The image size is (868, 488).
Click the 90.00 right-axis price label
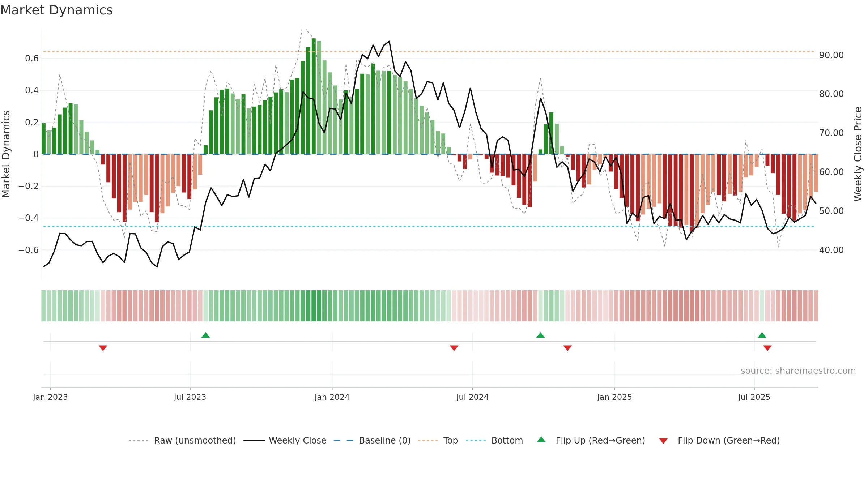[x=831, y=55]
